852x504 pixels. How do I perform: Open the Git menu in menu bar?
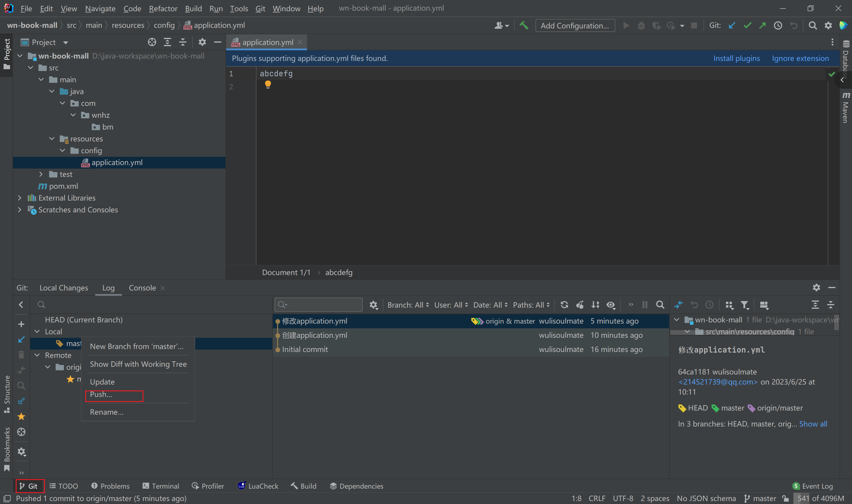(260, 9)
